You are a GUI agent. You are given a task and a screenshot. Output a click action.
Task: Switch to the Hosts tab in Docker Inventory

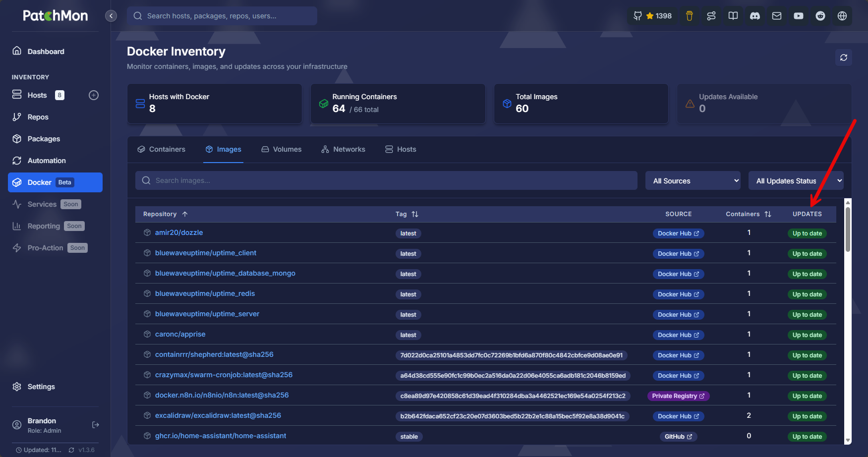pos(401,149)
